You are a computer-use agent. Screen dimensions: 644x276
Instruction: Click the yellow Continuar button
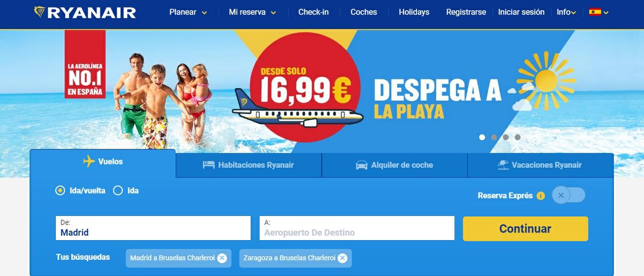525,229
